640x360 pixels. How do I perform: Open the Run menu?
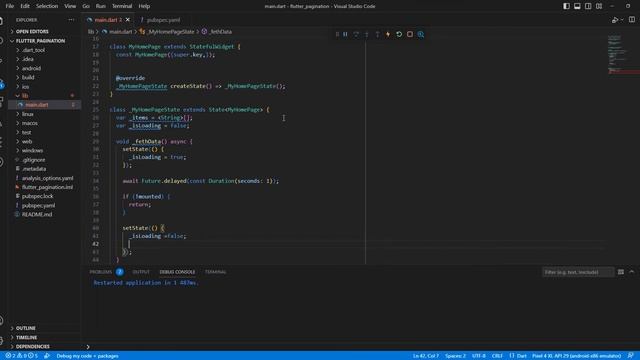point(100,6)
